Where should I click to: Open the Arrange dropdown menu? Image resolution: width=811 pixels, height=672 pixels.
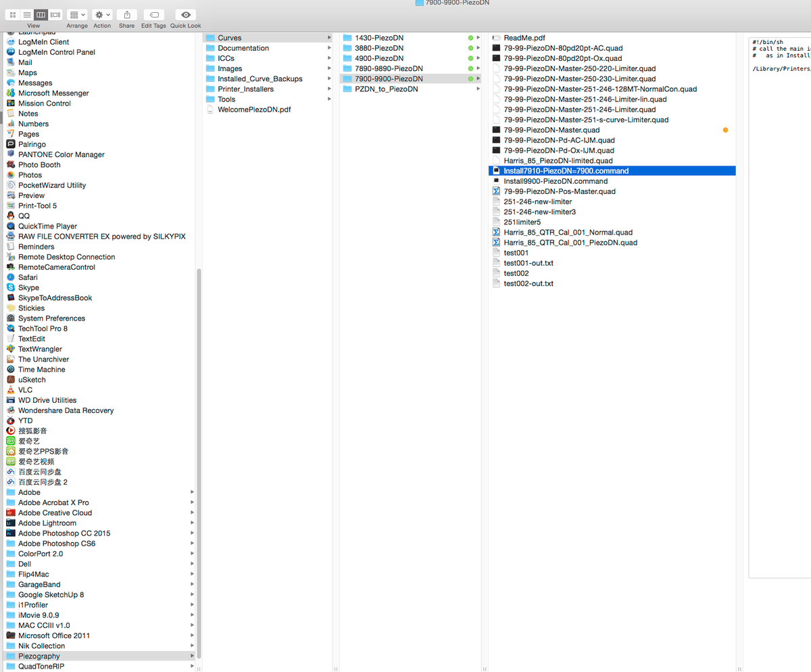coord(77,14)
